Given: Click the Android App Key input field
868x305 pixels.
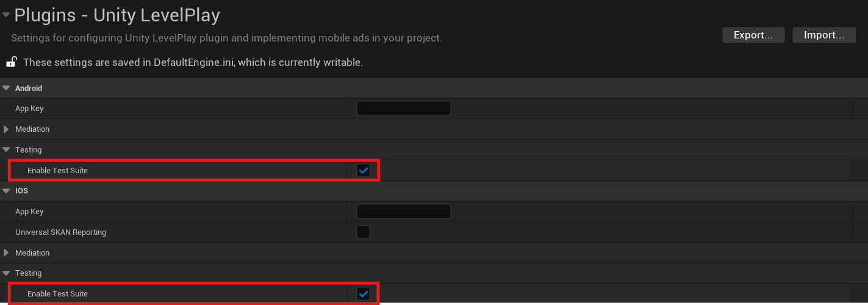Looking at the screenshot, I should point(403,109).
